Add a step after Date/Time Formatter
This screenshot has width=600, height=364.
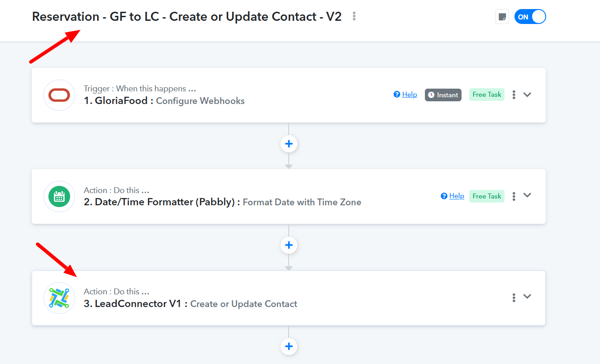coord(289,245)
